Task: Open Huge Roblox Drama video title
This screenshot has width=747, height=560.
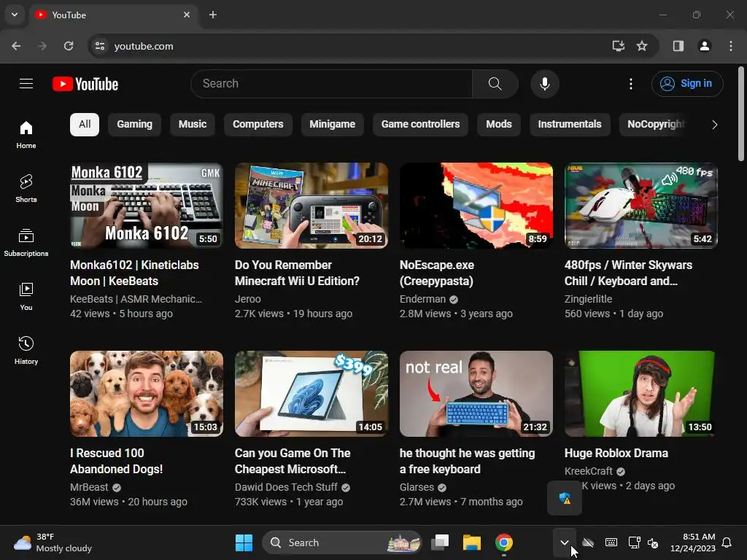Action: coord(616,454)
